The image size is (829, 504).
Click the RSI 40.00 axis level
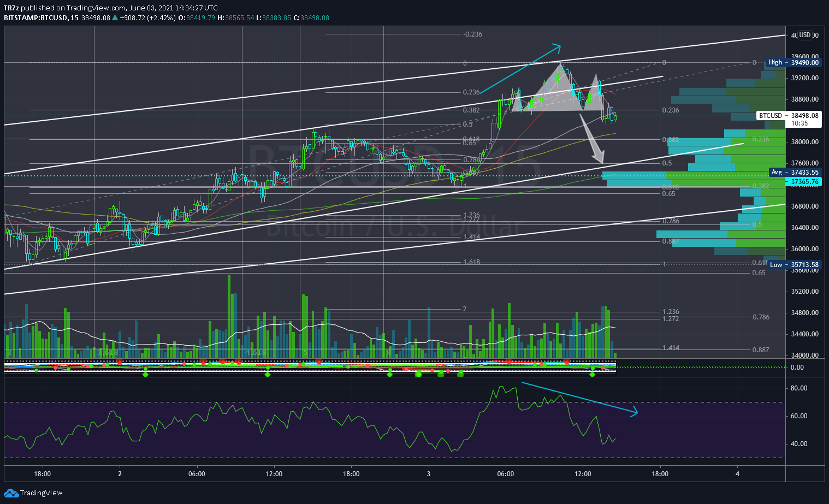coord(799,444)
